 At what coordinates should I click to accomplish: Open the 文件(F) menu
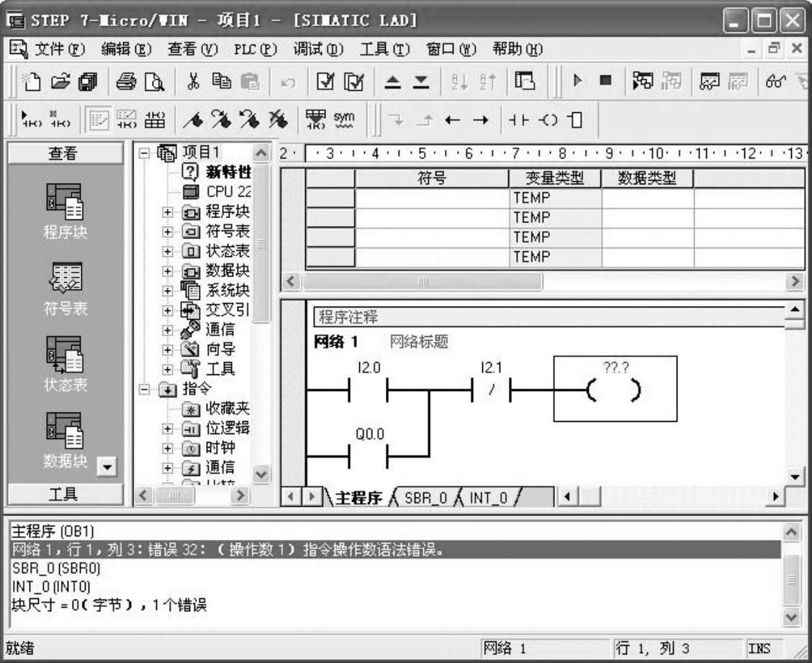(59, 49)
